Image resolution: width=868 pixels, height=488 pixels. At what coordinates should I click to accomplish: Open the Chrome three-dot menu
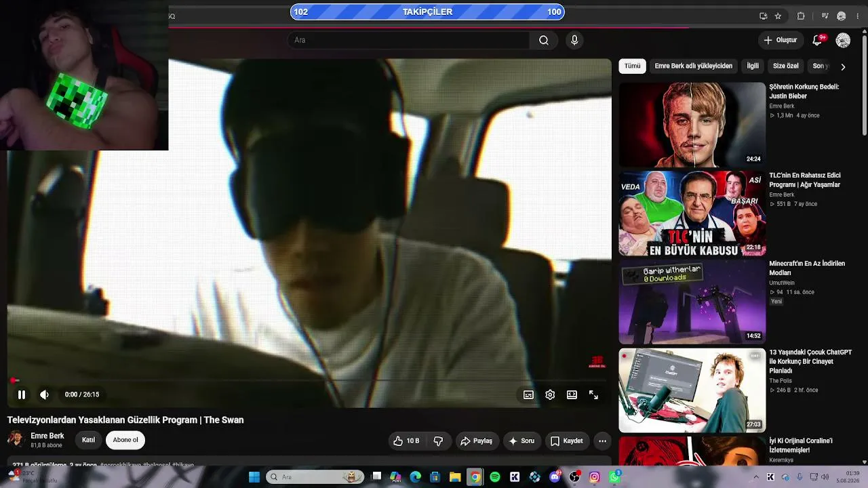[x=857, y=16]
